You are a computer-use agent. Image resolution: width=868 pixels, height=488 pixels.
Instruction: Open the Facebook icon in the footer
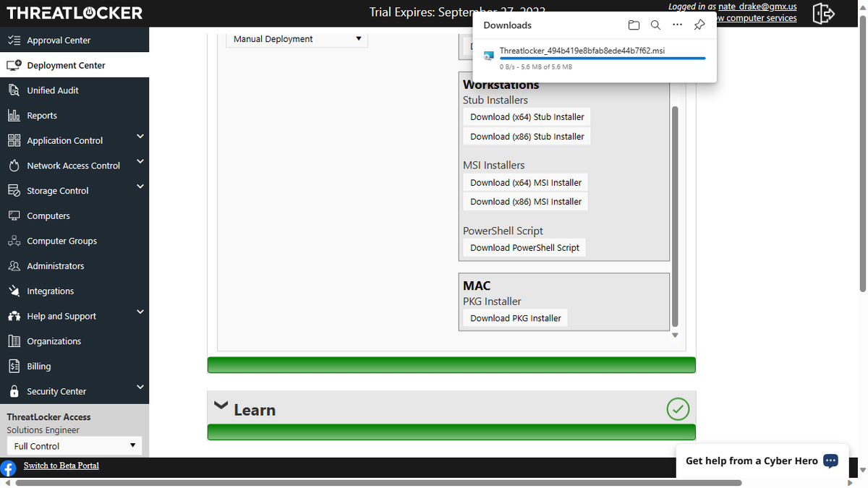click(x=9, y=468)
